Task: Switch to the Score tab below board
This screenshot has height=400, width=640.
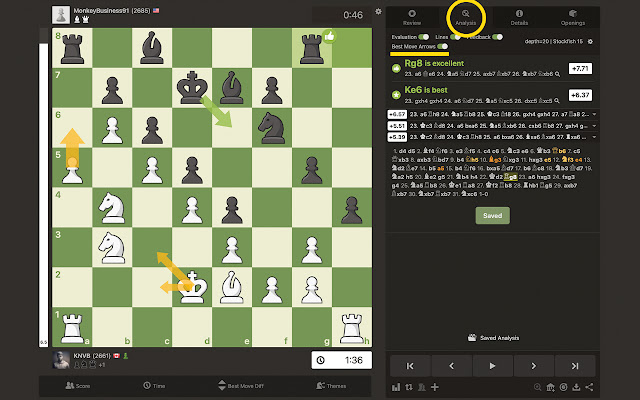Action: click(x=78, y=386)
